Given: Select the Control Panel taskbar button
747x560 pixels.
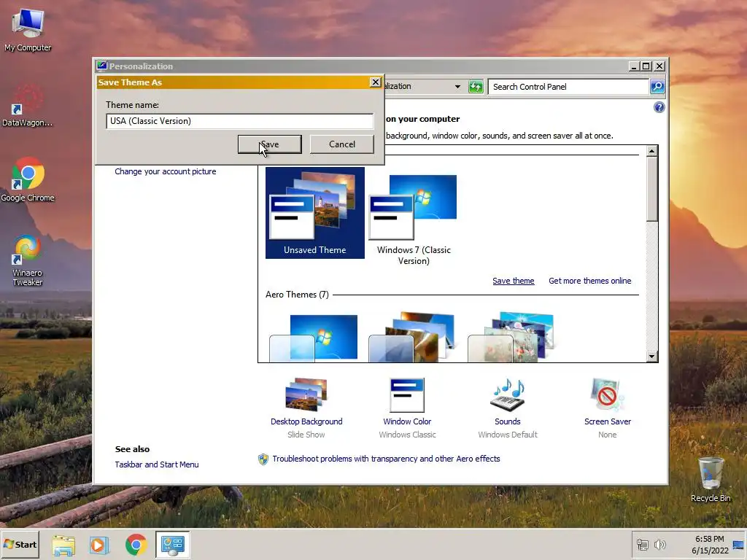Looking at the screenshot, I should click(x=172, y=545).
